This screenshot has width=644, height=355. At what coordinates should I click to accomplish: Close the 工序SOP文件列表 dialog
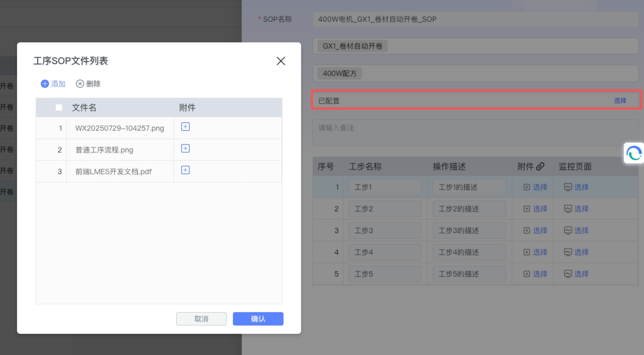coord(281,61)
